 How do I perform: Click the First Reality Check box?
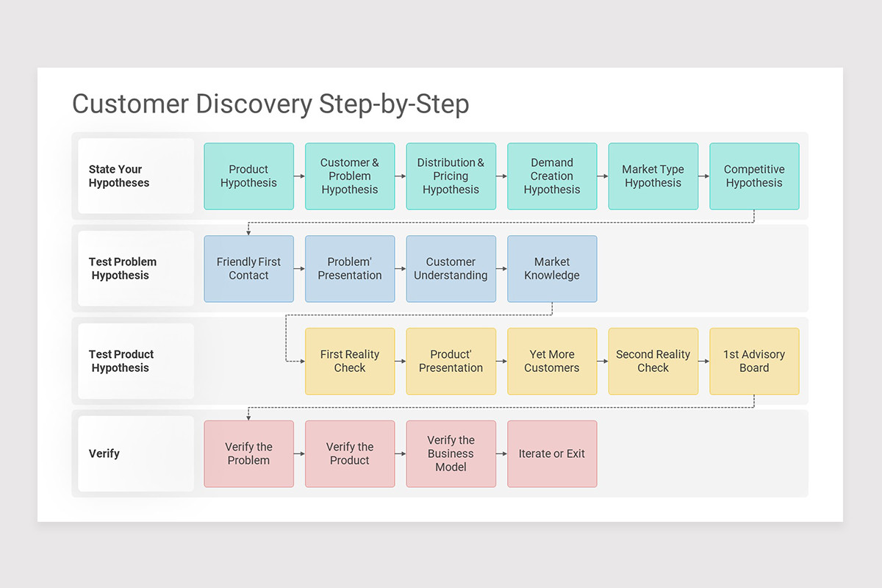click(x=350, y=361)
